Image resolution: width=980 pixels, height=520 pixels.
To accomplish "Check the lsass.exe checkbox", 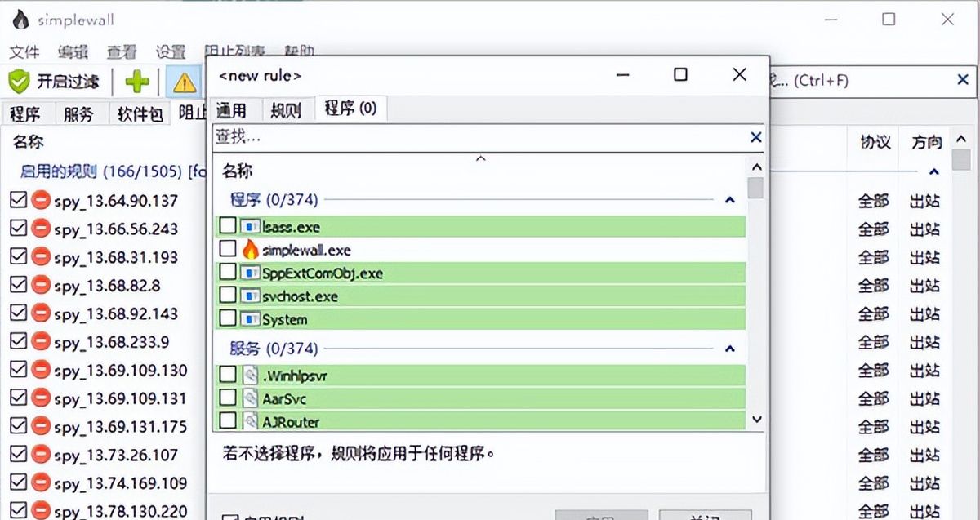I will pyautogui.click(x=229, y=226).
